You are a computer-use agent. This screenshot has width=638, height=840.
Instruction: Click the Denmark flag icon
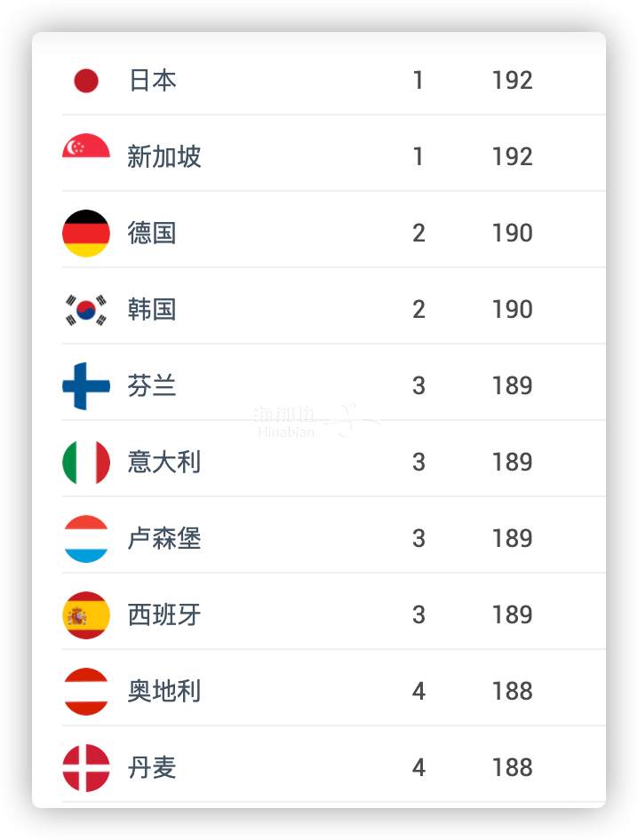86,768
